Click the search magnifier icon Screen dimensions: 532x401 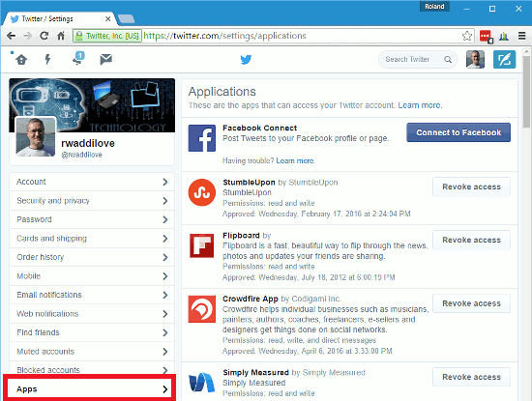448,60
